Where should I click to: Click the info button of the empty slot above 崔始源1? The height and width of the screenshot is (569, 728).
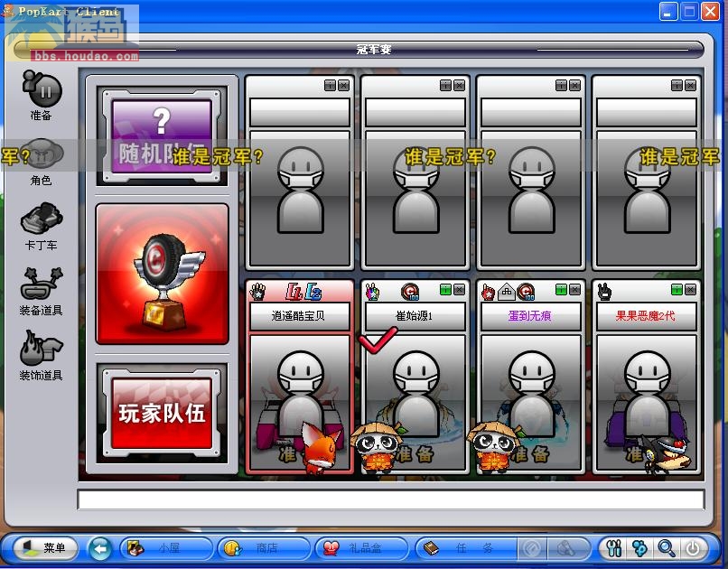(445, 86)
